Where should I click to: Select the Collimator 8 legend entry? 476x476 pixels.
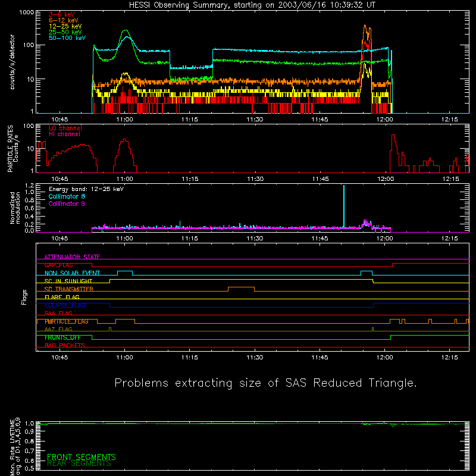tap(67, 196)
